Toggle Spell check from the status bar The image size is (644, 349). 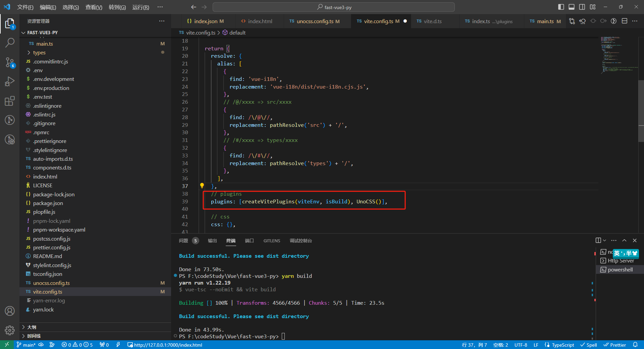click(589, 345)
